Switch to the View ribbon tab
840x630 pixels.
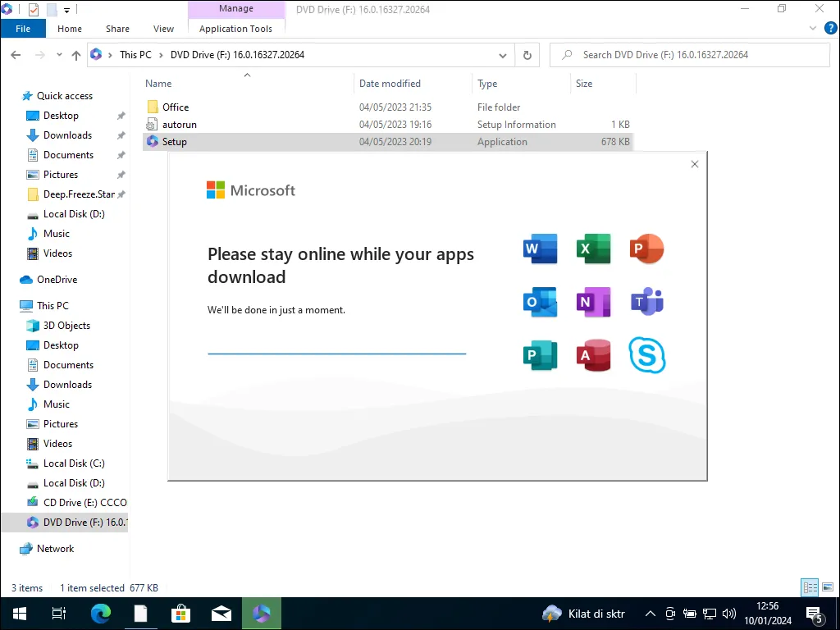pos(163,28)
